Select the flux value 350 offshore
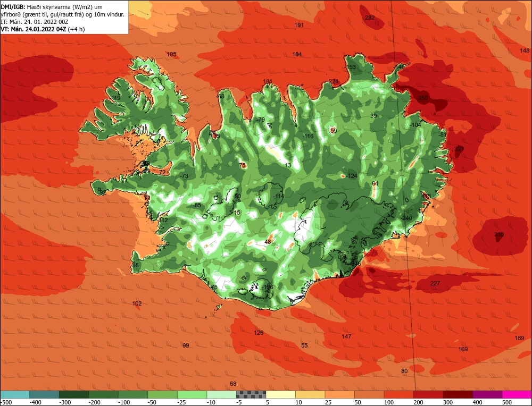532x406 pixels. tap(423, 98)
